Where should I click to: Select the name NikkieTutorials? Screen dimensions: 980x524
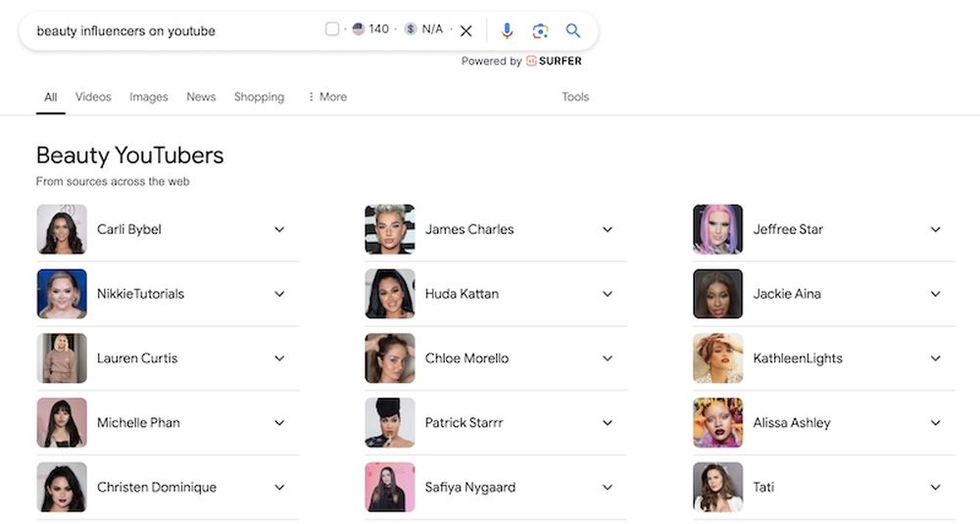click(x=140, y=294)
